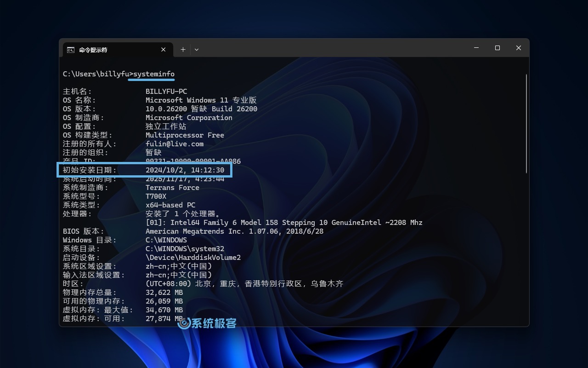The width and height of the screenshot is (588, 368).
Task: Click the Microsoft Windows 11 专业版 text
Action: click(x=201, y=100)
